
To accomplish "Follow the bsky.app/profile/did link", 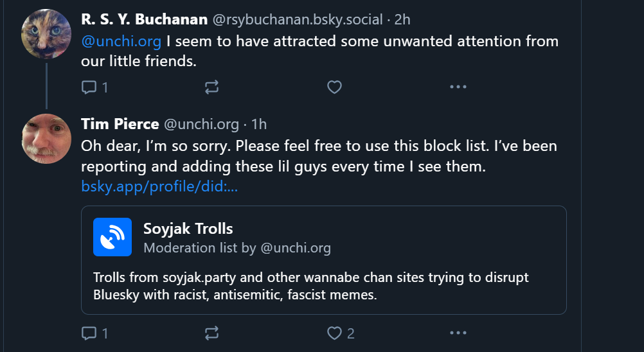I will click(x=159, y=187).
